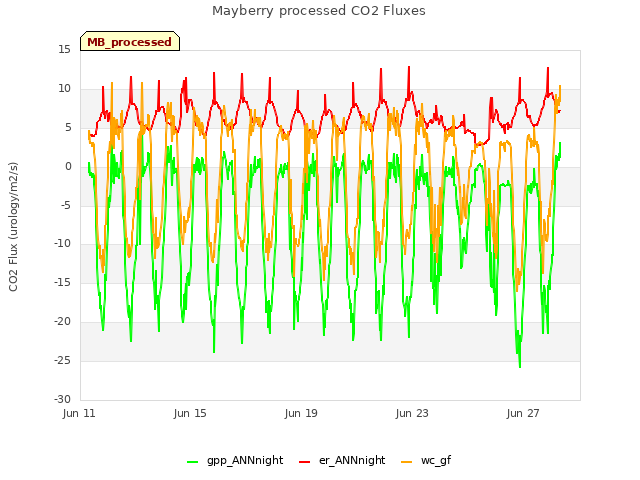This screenshot has width=640, height=480.
Task: Click the Jun 23 x-axis label
Action: [412, 413]
